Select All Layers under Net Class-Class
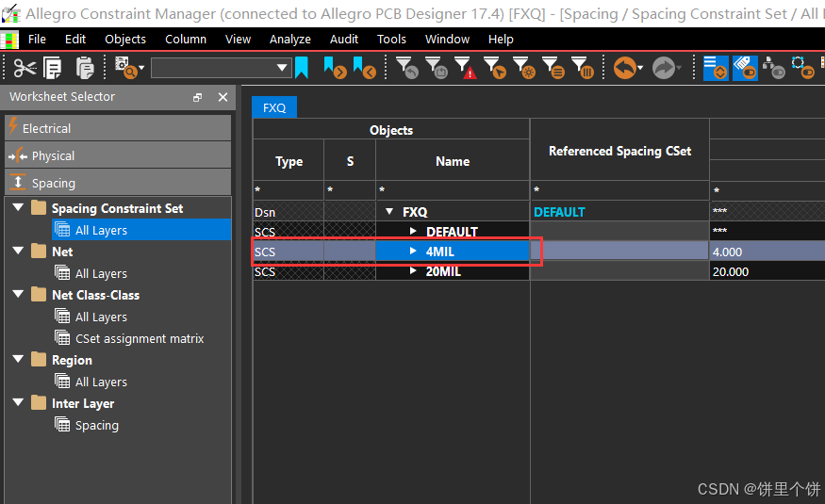The image size is (825, 504). click(101, 317)
